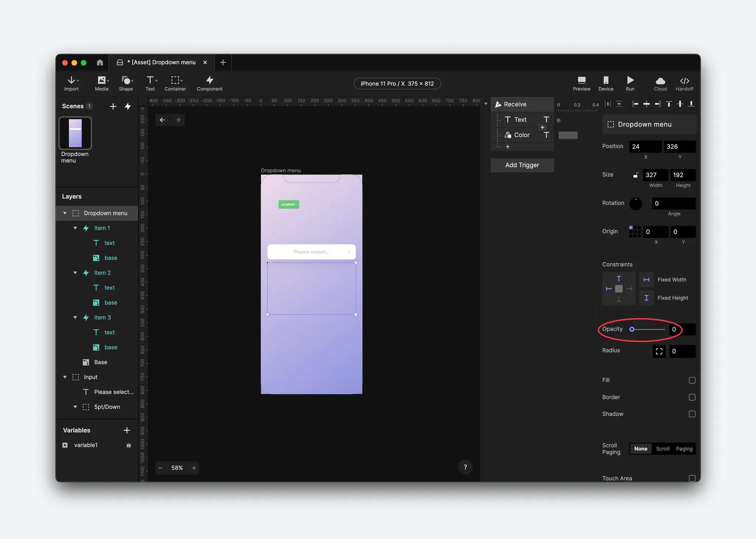Collapse the Item 3 layer group
Image resolution: width=756 pixels, height=539 pixels.
(75, 317)
